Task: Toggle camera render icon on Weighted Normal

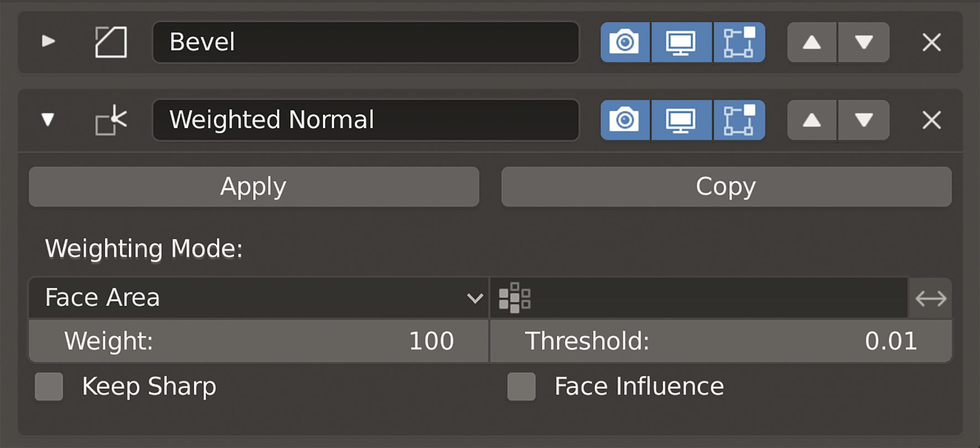Action: 624,119
